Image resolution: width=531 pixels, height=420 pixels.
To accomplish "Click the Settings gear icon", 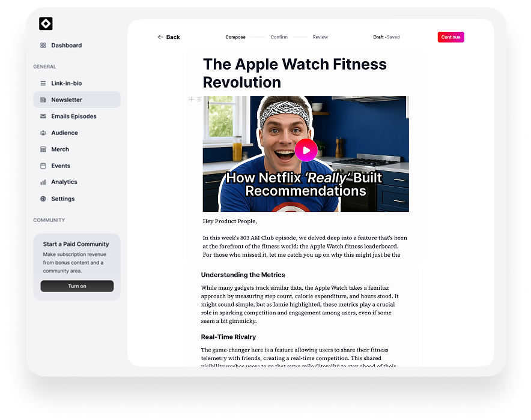I will [43, 199].
